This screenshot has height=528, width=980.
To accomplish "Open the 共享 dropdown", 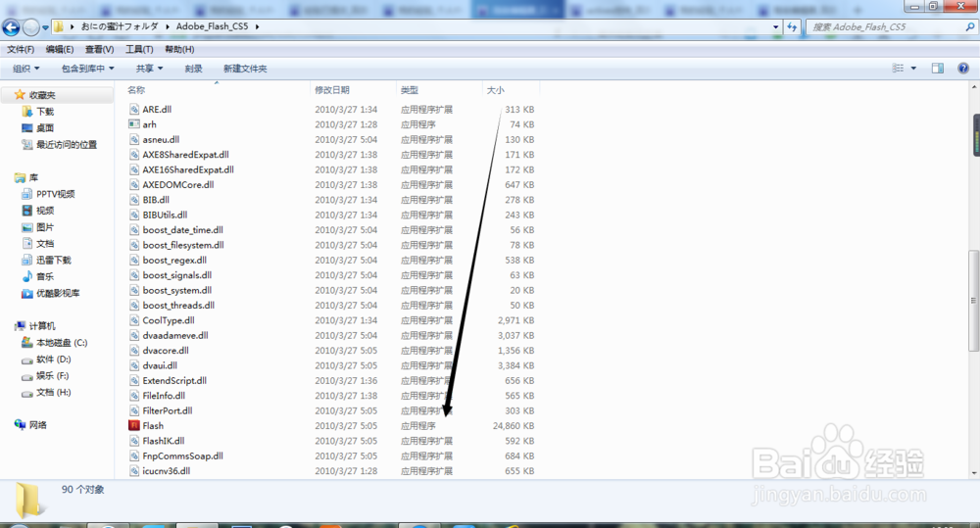I will click(x=149, y=69).
